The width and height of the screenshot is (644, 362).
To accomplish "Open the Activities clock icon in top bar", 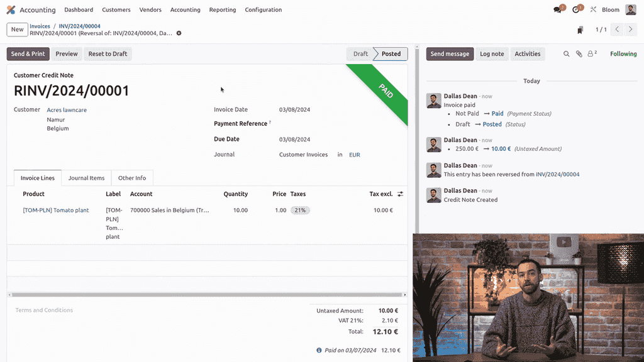I will (x=576, y=9).
